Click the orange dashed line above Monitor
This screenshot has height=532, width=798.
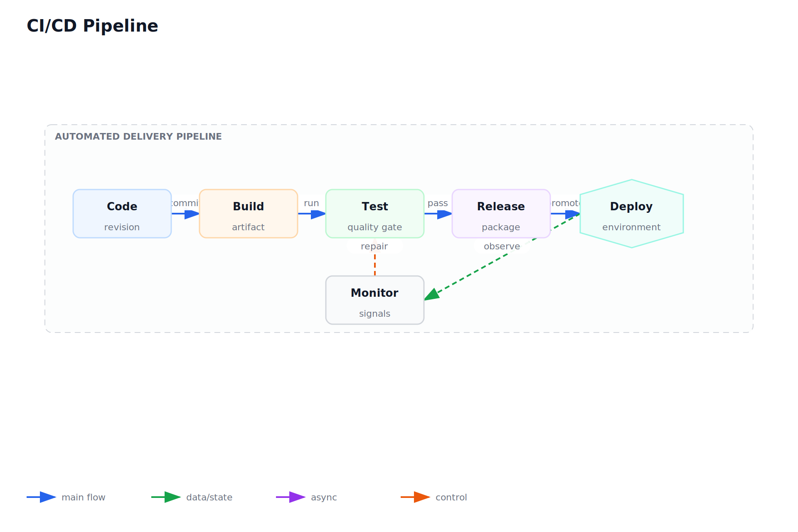click(x=375, y=264)
